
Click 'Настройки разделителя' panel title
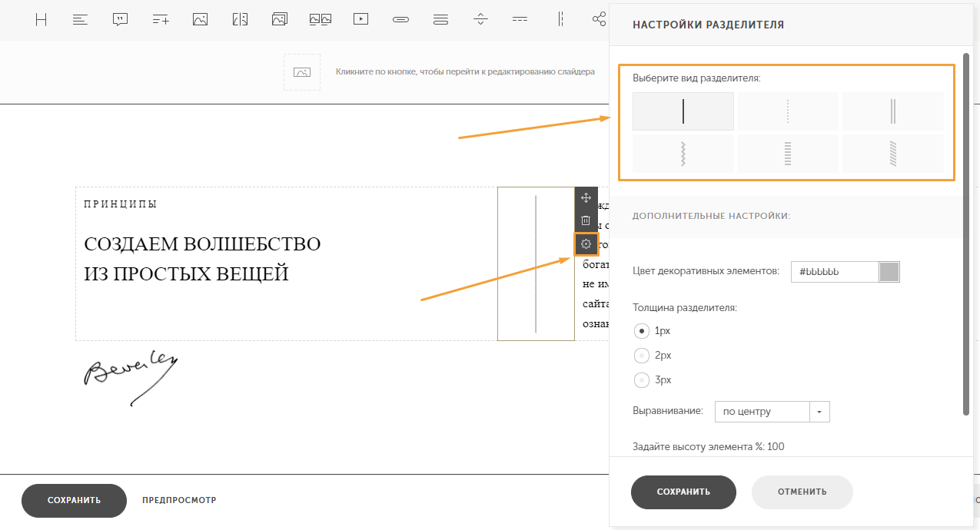pyautogui.click(x=708, y=25)
